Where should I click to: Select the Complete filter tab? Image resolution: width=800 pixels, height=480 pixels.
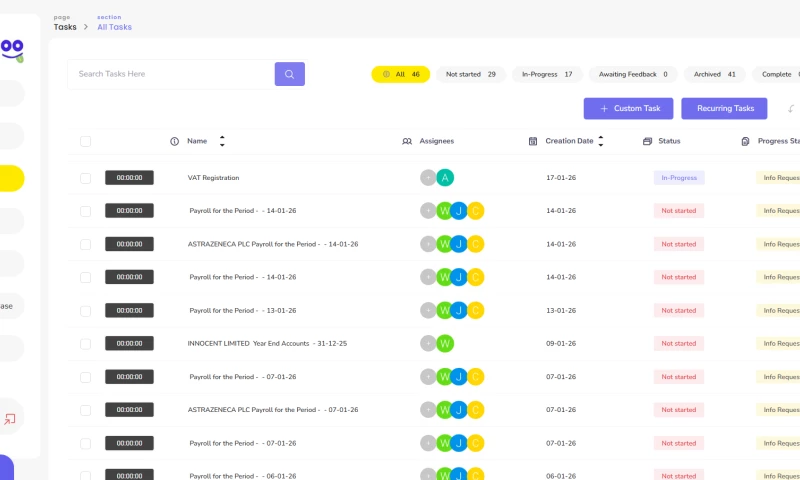tap(776, 74)
